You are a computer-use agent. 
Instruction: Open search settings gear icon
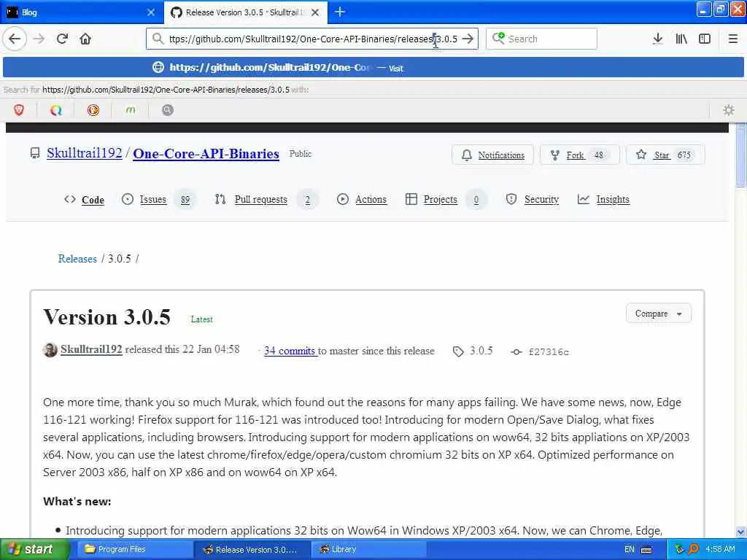[x=729, y=111]
